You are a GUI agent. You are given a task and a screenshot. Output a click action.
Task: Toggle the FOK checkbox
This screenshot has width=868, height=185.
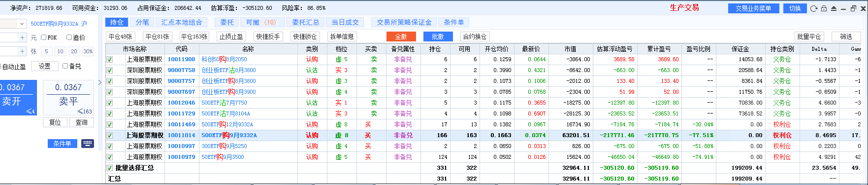pos(44,37)
